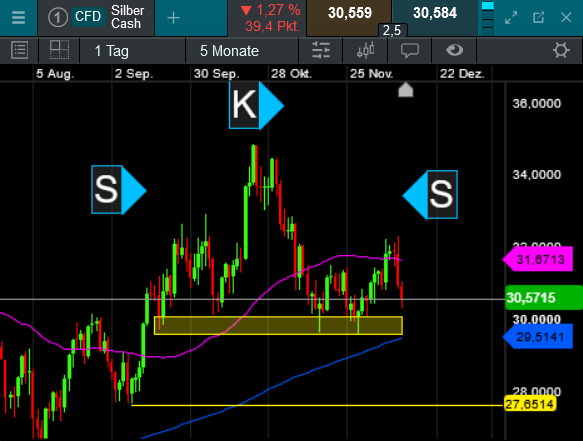
Task: Click the spread value 2,5
Action: coord(392,30)
